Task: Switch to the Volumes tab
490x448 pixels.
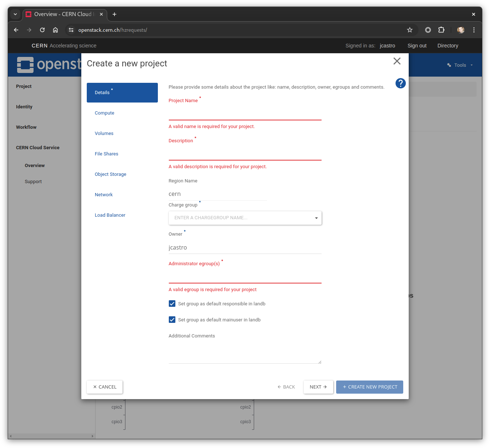Action: [x=104, y=134]
